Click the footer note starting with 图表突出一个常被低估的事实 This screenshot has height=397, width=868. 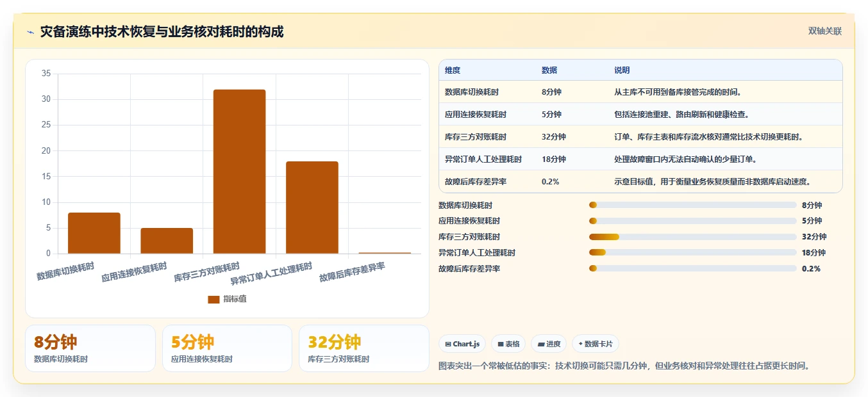(625, 366)
